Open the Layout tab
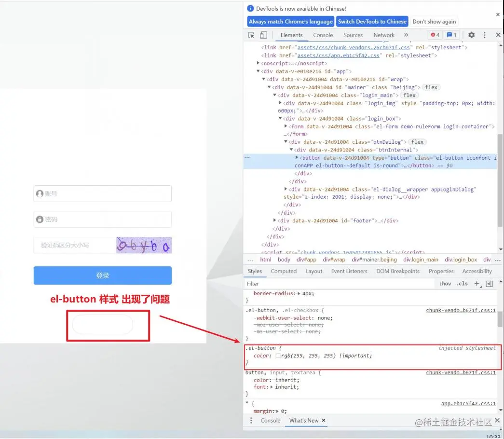The height and width of the screenshot is (439, 504). point(313,271)
